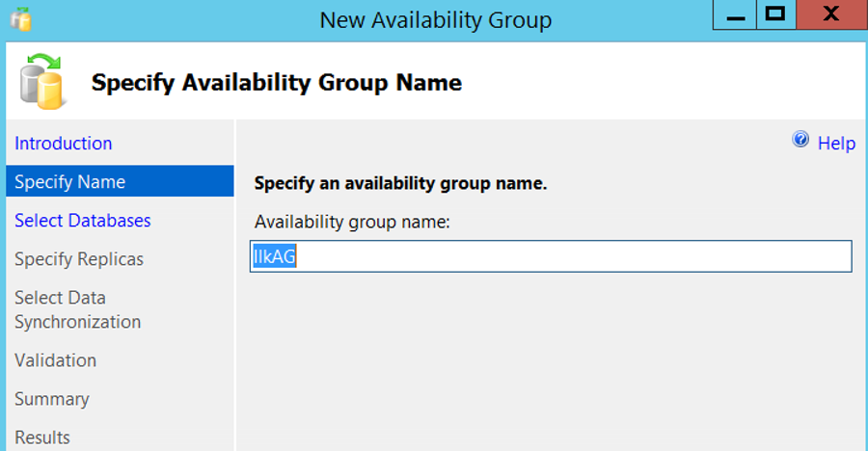868x451 pixels.
Task: Click the 'Specify Availability Group Name' heading
Action: point(276,83)
